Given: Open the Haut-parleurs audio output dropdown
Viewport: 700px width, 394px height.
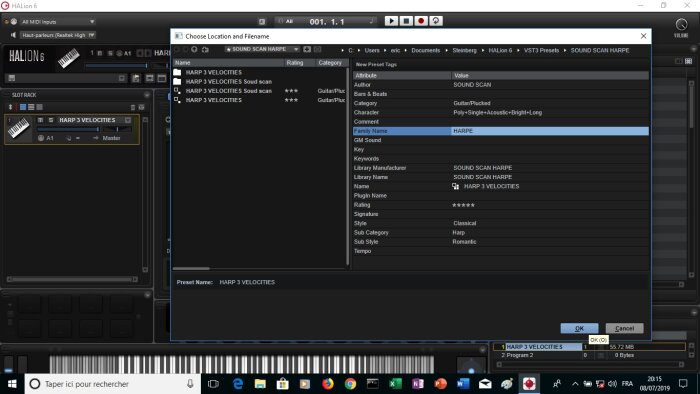Looking at the screenshot, I should tap(57, 35).
